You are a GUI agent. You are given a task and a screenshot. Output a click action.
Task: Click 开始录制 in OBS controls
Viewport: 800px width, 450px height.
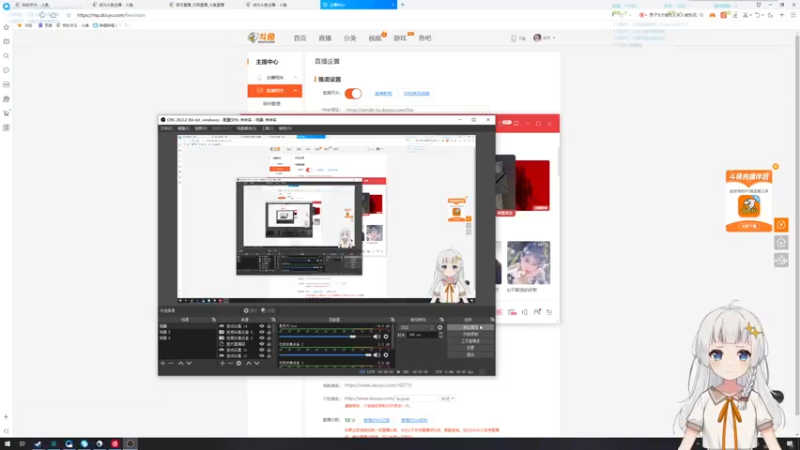(470, 334)
